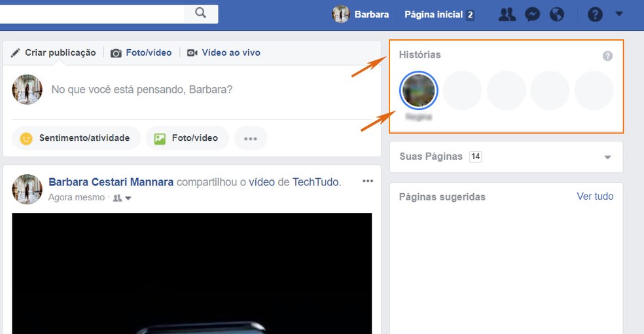Click the Suas Páginas count badge 14
Image resolution: width=644 pixels, height=334 pixels.
pyautogui.click(x=475, y=157)
